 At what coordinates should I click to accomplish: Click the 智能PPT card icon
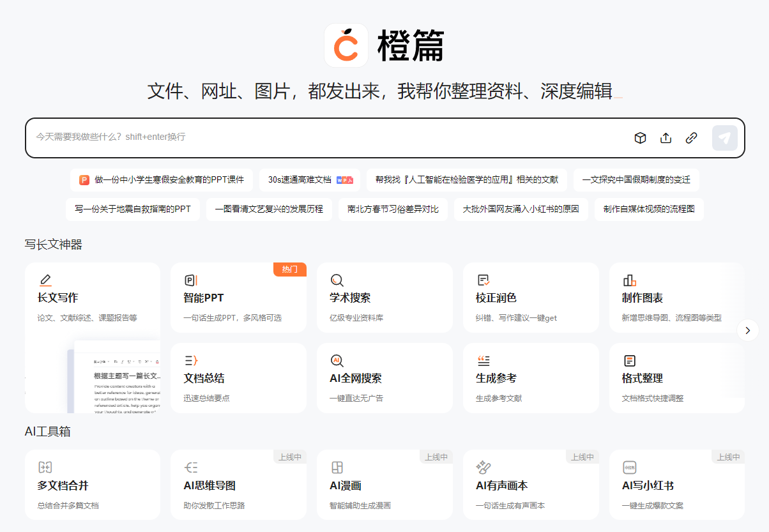[191, 280]
